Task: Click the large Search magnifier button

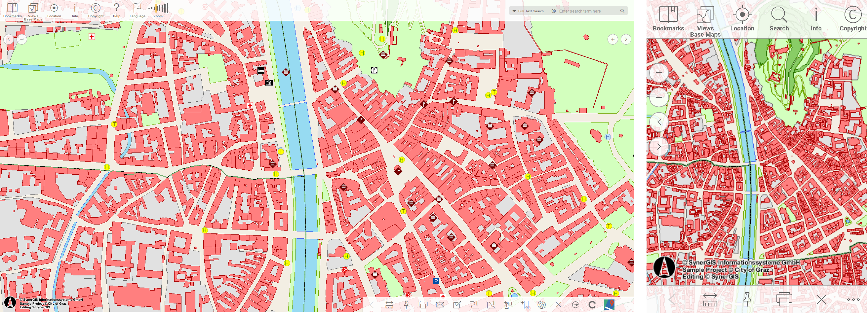Action: (x=779, y=19)
